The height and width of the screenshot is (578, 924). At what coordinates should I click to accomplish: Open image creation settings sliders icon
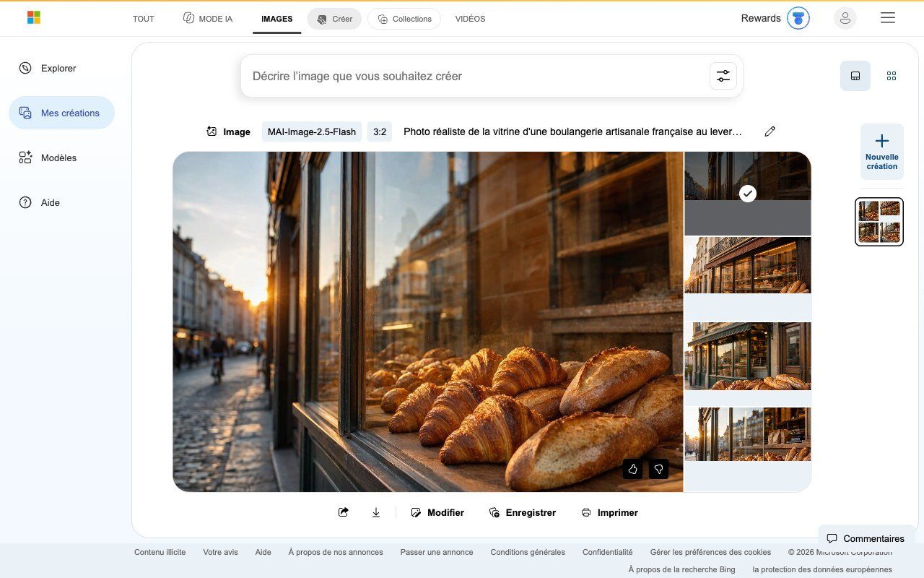pyautogui.click(x=723, y=76)
